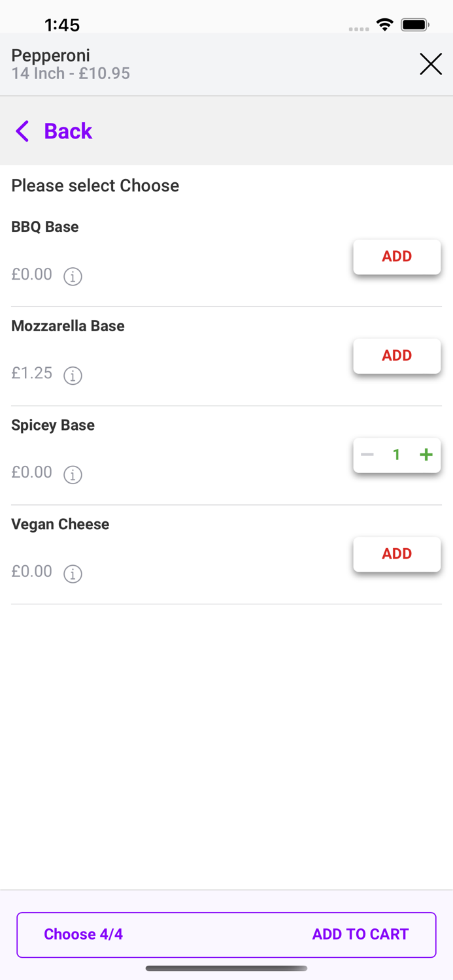Tap the Mozzarella Base £1.25 price
This screenshot has width=453, height=980.
point(32,373)
